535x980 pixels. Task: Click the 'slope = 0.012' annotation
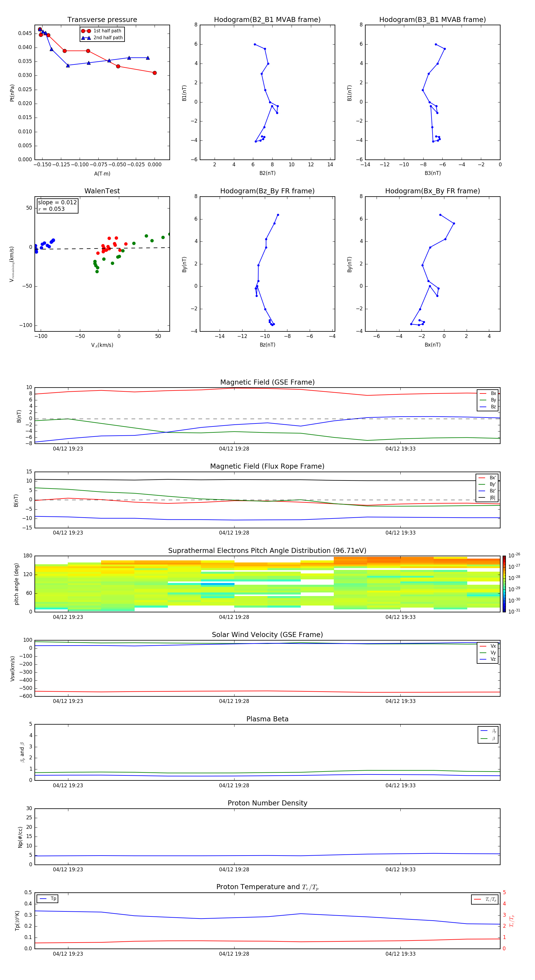[x=57, y=203]
